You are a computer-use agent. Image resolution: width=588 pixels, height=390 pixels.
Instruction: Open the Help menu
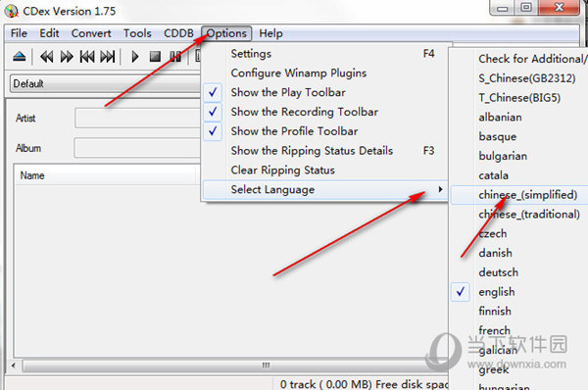270,33
